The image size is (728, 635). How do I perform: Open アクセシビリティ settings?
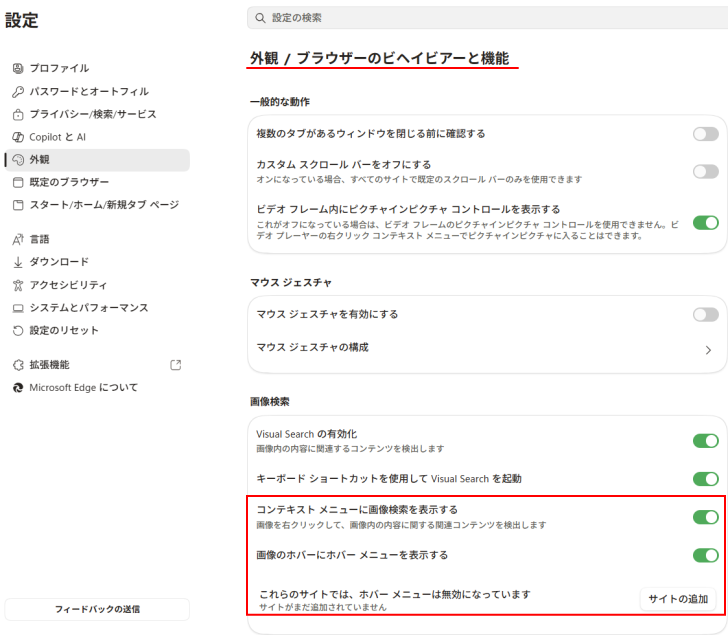pos(97,285)
